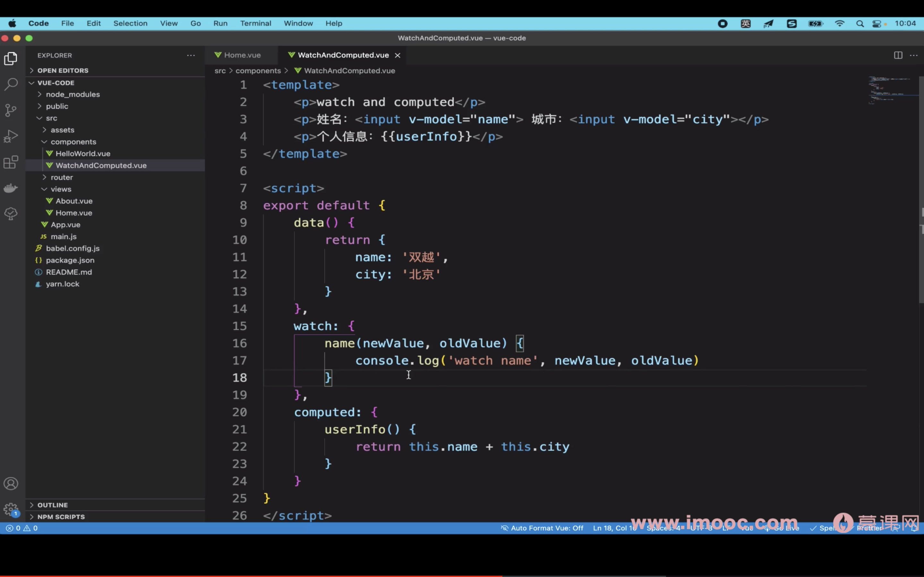The image size is (924, 577).
Task: Open the Extensions view
Action: click(x=11, y=162)
